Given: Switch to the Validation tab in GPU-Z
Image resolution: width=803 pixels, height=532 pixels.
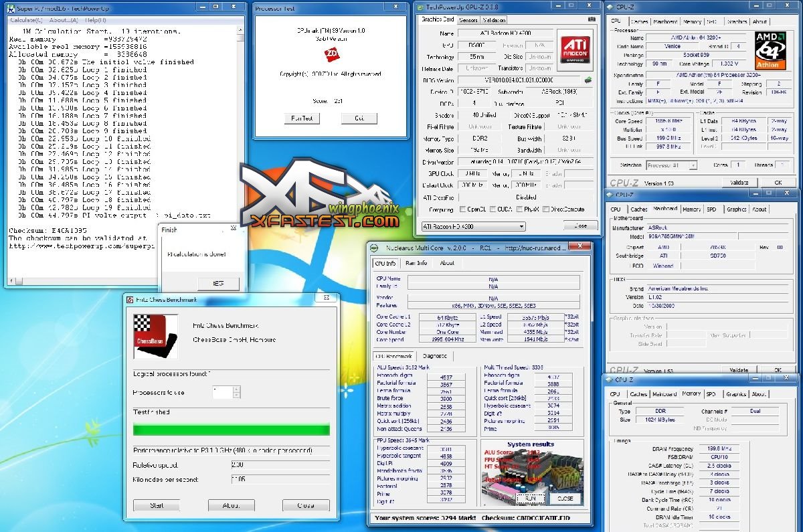Looking at the screenshot, I should pyautogui.click(x=494, y=20).
